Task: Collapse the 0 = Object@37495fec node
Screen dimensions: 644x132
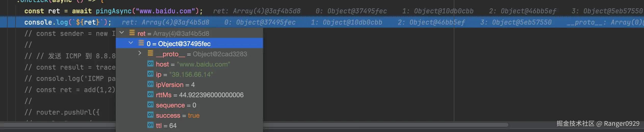Action: click(131, 43)
